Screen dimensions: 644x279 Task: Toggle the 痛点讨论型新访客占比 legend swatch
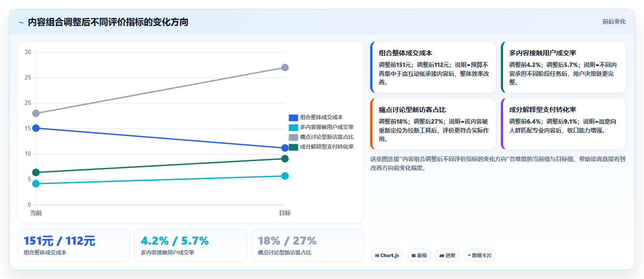pyautogui.click(x=293, y=137)
